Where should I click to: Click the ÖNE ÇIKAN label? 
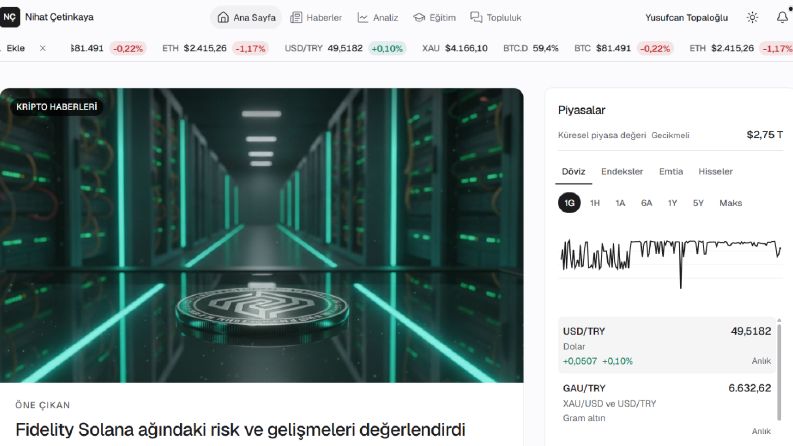click(x=42, y=405)
